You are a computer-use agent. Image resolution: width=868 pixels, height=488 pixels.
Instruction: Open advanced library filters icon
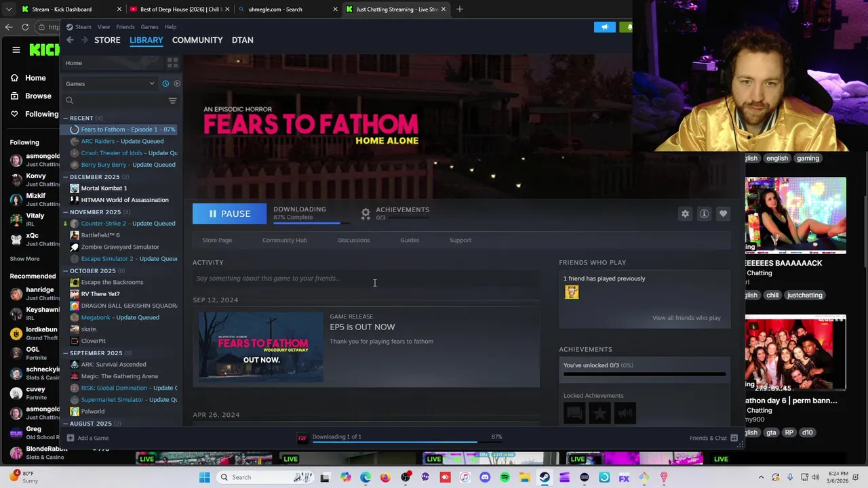click(172, 100)
